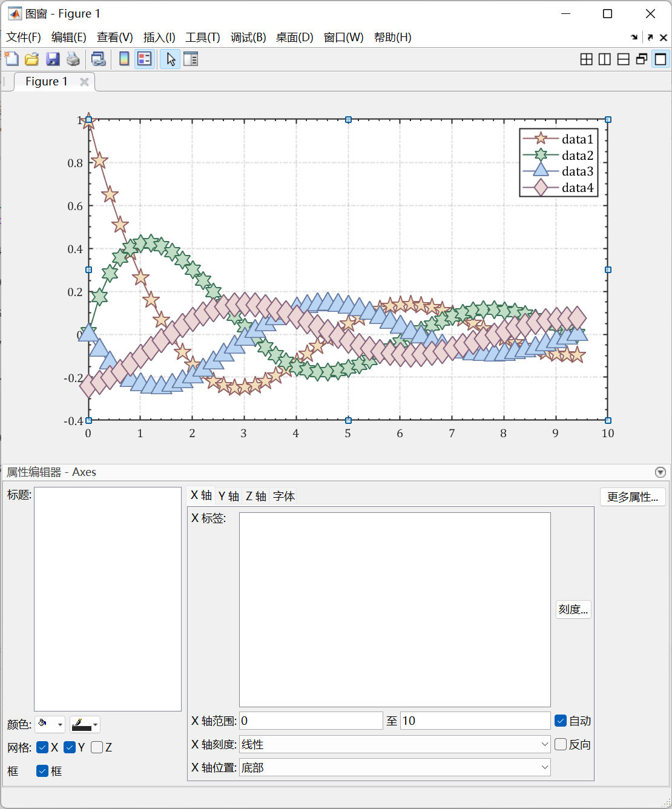Viewport: 672px width, 809px height.
Task: Open the 调试(B) menu
Action: tap(248, 38)
